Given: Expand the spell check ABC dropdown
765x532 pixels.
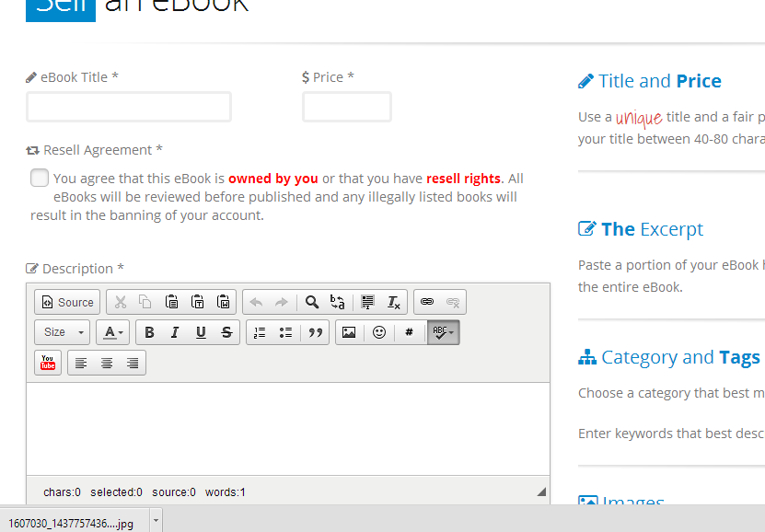Looking at the screenshot, I should [444, 332].
